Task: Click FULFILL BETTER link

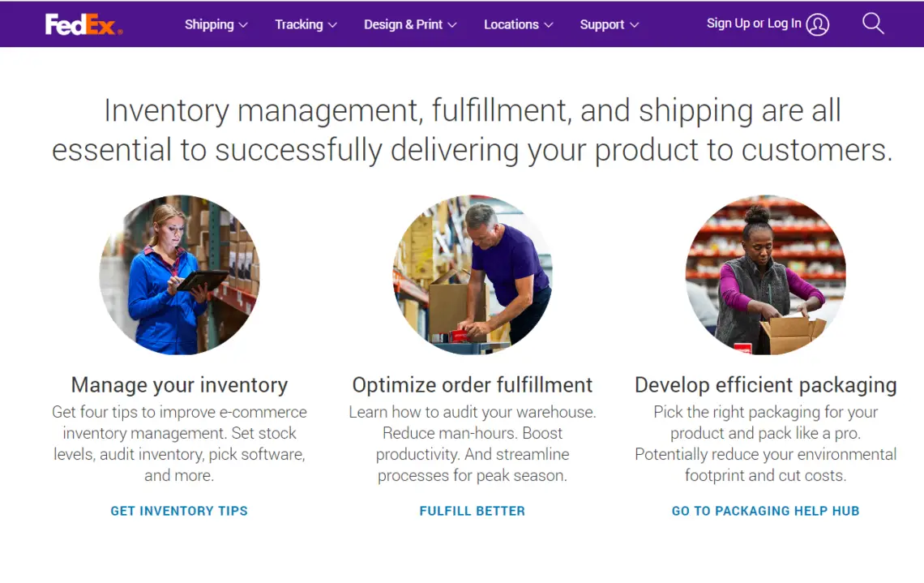Action: pos(472,511)
